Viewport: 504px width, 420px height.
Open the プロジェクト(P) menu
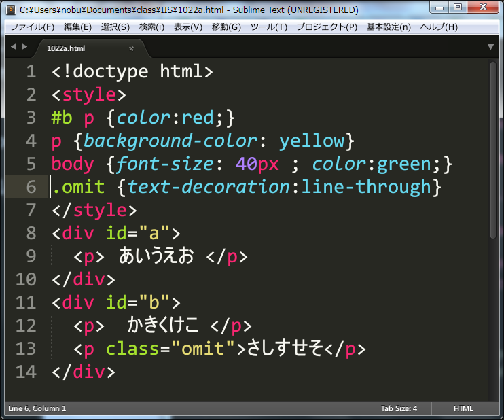(x=325, y=27)
